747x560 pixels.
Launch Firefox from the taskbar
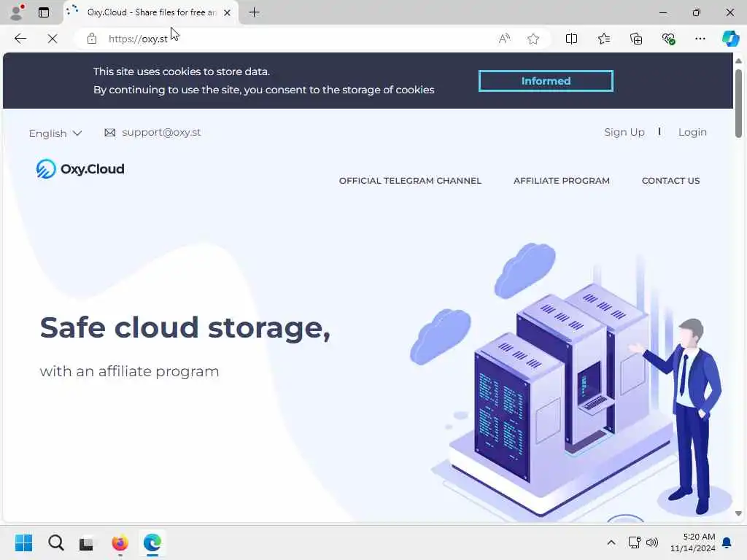[120, 542]
